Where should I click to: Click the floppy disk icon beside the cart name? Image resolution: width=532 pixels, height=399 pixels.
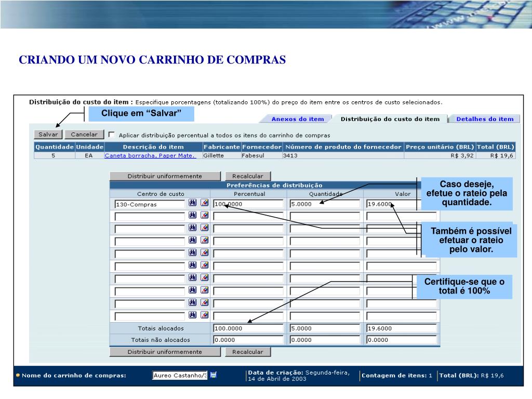click(214, 375)
